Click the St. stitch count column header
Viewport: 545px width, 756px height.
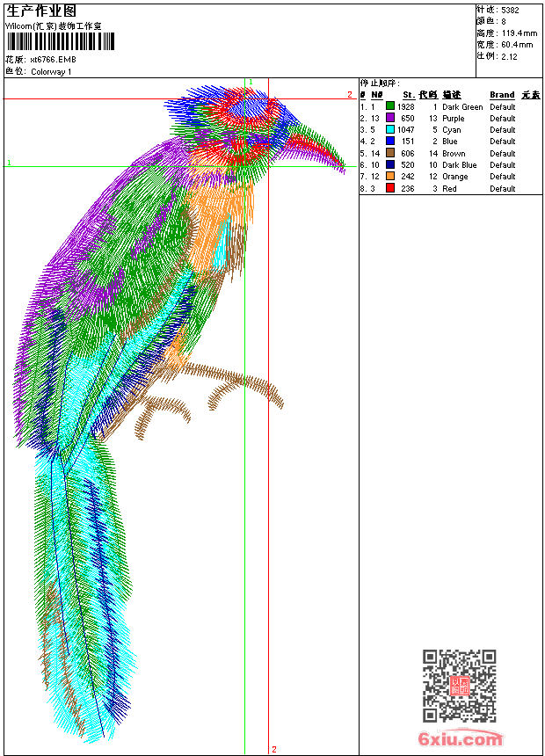tap(409, 95)
